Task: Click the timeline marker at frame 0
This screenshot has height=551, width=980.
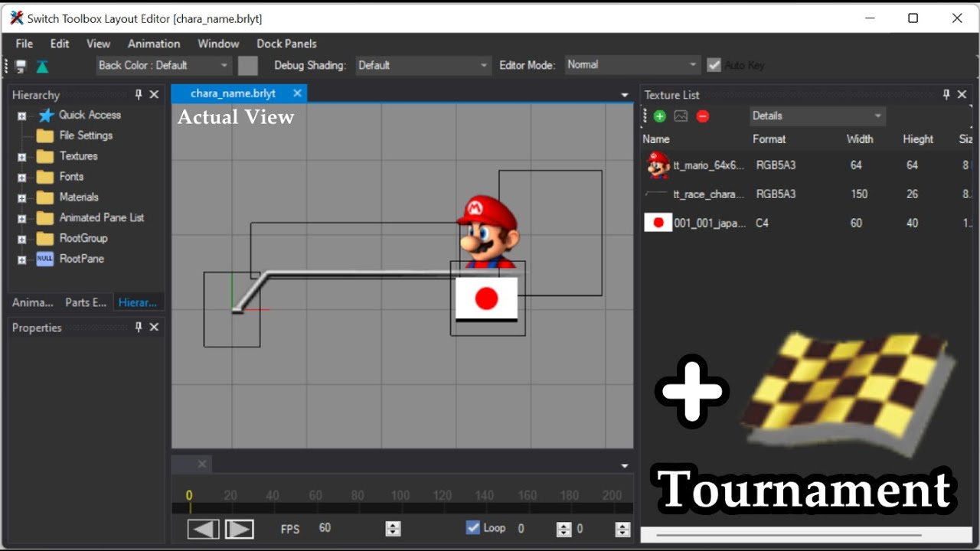Action: (189, 502)
